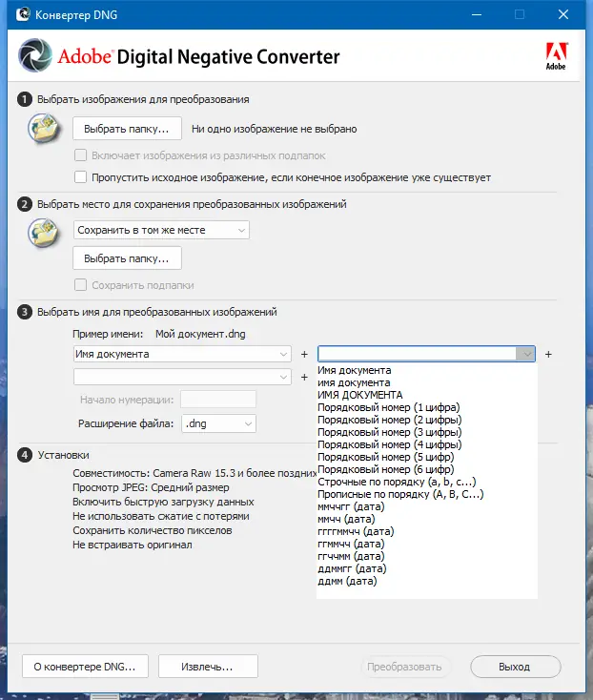Open 'О конвертере DNG...' dialog
593x700 pixels.
click(x=85, y=667)
